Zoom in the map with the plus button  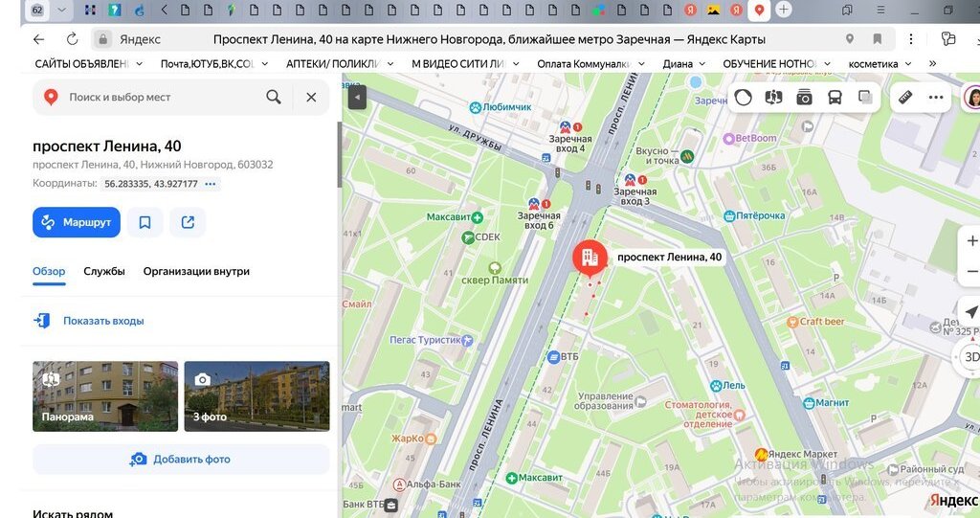tap(971, 241)
